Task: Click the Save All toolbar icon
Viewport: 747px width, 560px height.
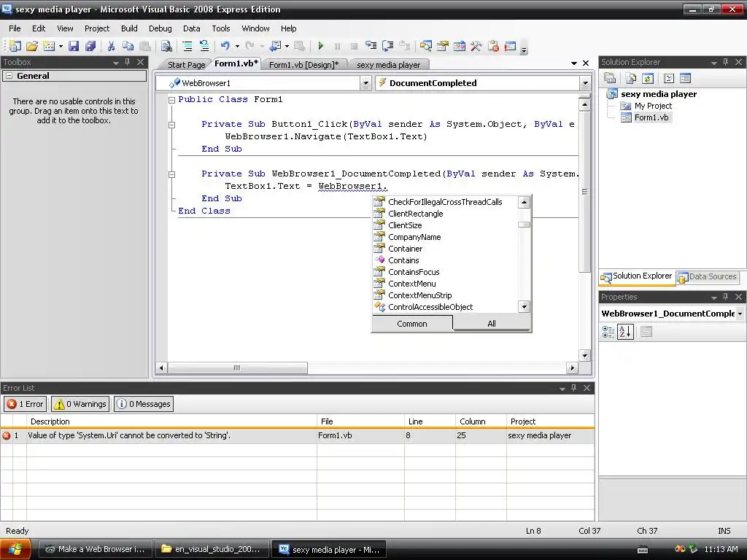Action: point(90,46)
